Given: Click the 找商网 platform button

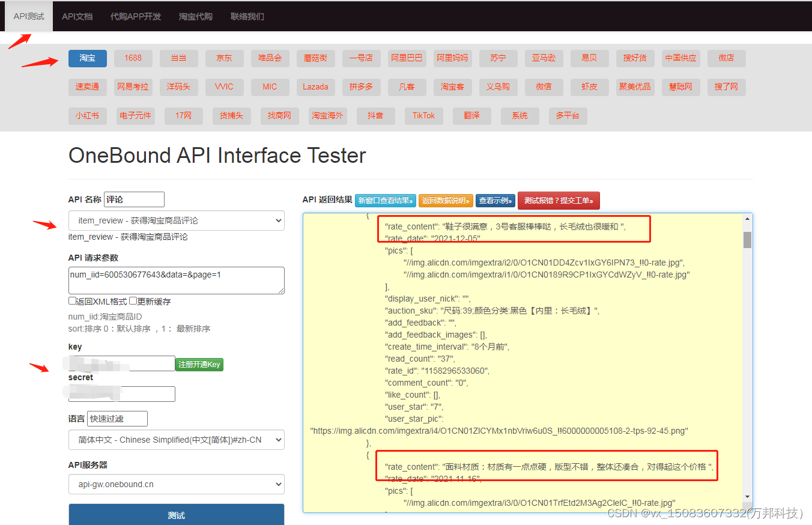Looking at the screenshot, I should point(280,116).
